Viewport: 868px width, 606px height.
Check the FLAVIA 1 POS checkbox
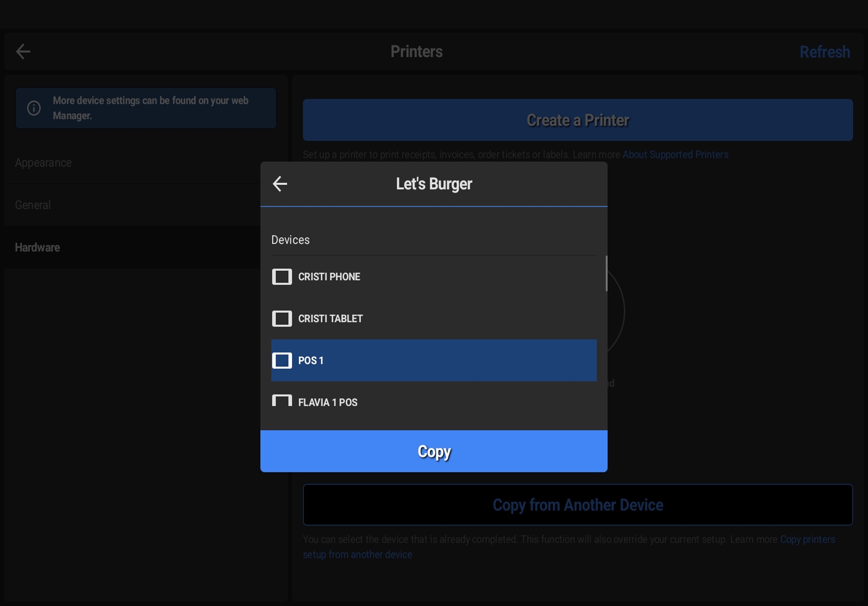282,400
